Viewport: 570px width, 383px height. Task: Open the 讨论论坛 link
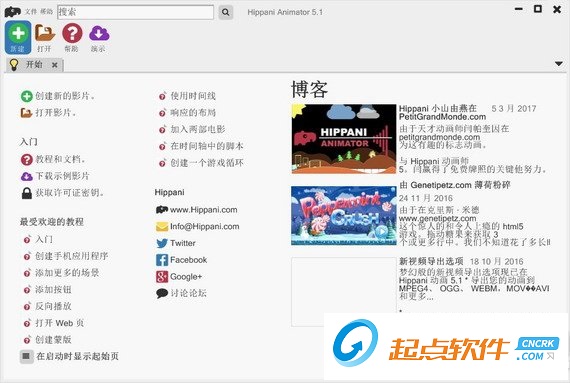click(189, 293)
